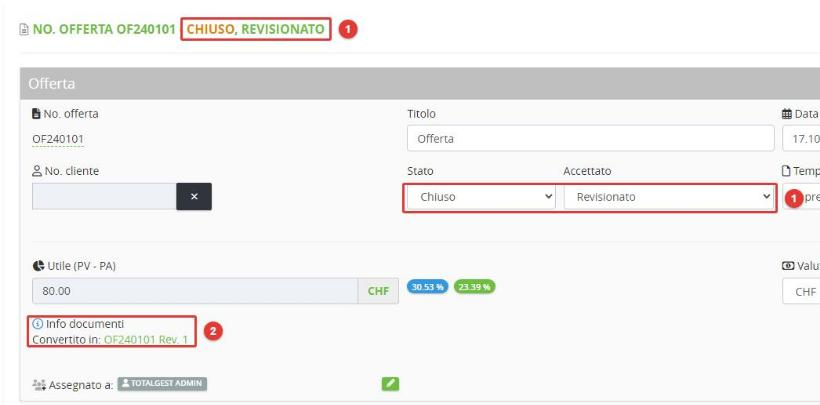Click the Valuta field showing CHF
The height and width of the screenshot is (405, 820).
coord(801,291)
